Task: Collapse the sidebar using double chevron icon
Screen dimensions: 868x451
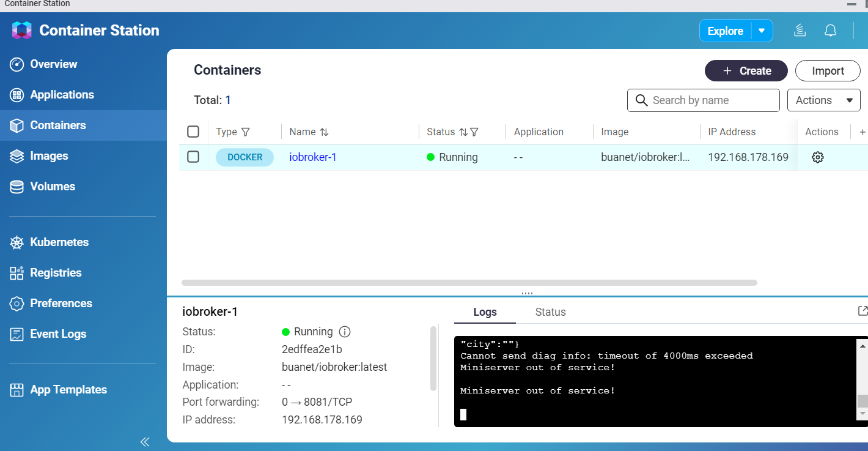Action: 145,442
